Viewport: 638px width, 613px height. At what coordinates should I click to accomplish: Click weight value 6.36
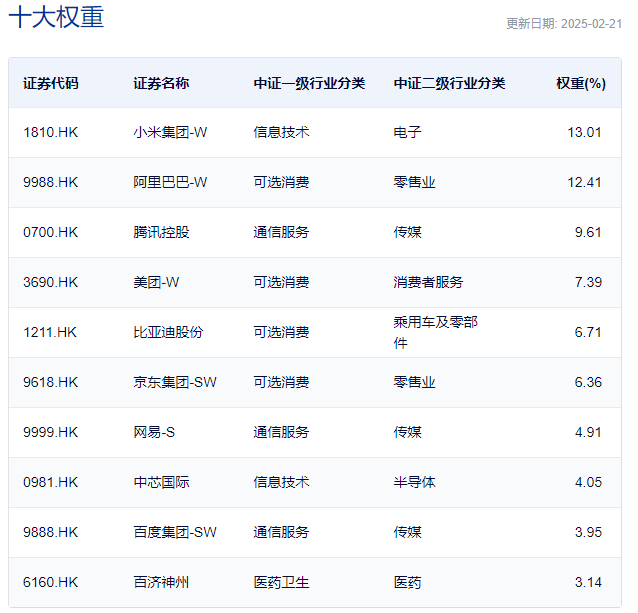(x=588, y=382)
